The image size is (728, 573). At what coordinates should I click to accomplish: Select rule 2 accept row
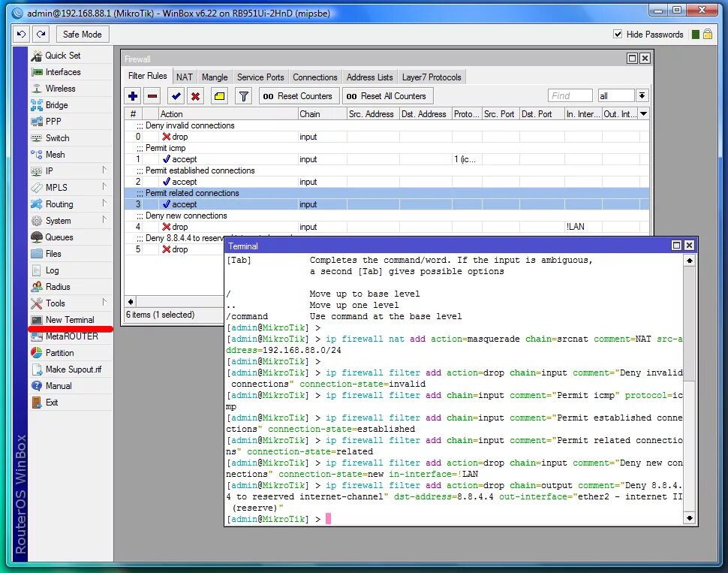[x=387, y=182]
